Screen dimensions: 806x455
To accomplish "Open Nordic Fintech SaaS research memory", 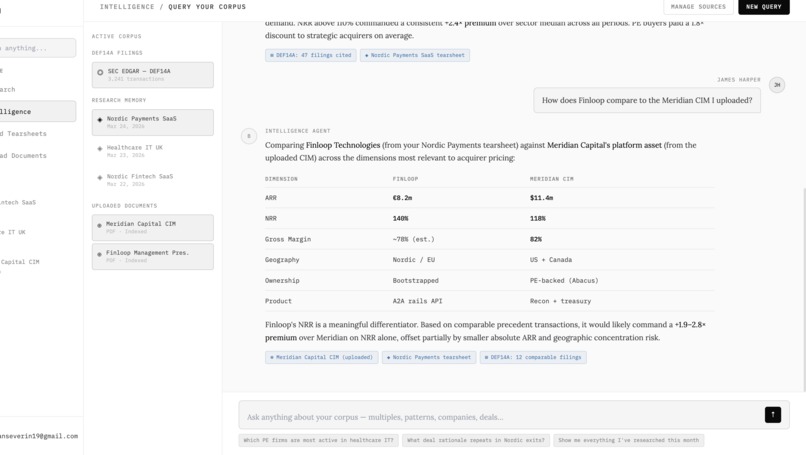I will click(153, 179).
